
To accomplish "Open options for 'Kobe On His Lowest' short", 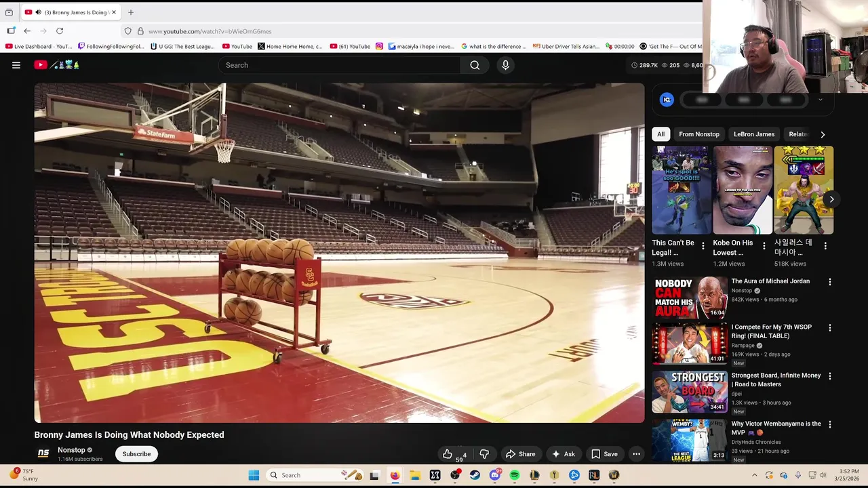I will (764, 246).
